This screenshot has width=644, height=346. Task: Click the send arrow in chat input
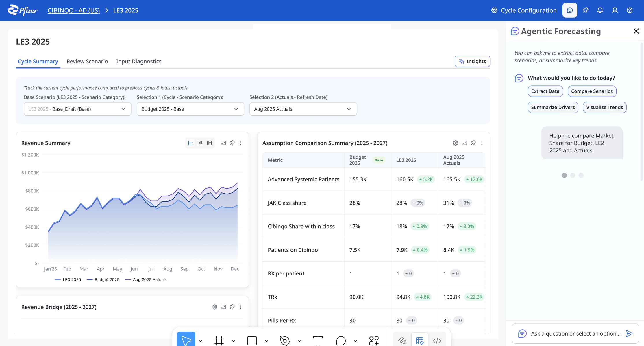coord(629,334)
